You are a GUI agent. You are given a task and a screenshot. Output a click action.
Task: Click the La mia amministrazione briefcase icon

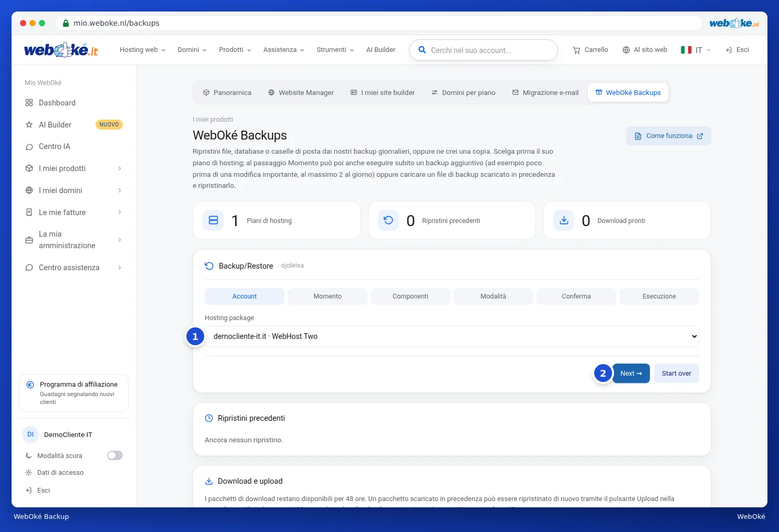coord(29,240)
